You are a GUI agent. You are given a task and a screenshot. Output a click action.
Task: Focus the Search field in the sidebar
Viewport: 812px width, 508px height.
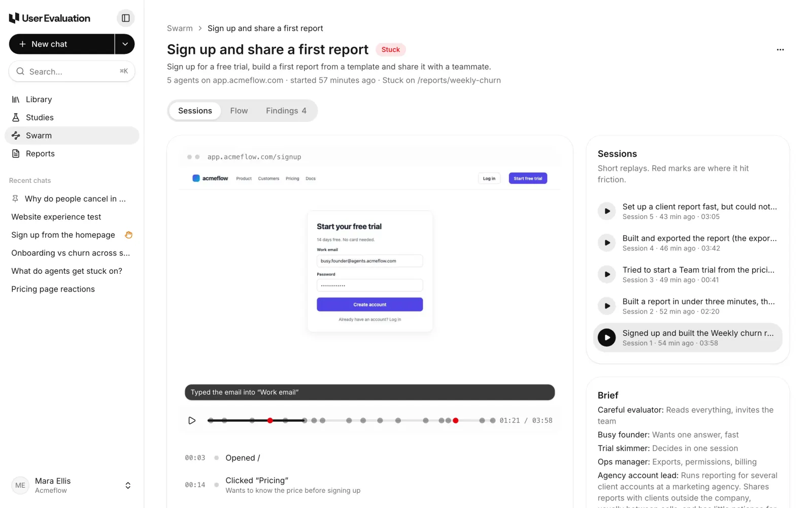tap(72, 71)
